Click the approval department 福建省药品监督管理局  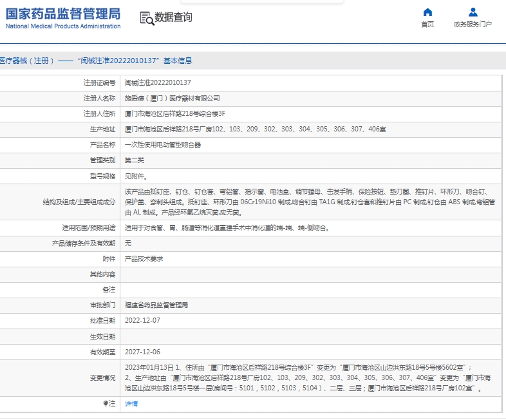(x=156, y=305)
